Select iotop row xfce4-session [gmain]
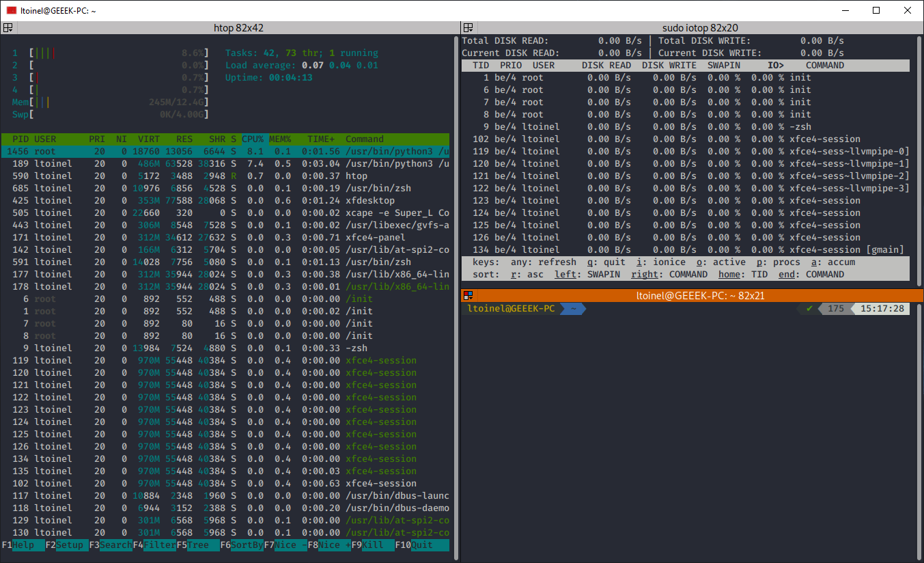Screen dimensions: 924x563 (686, 249)
